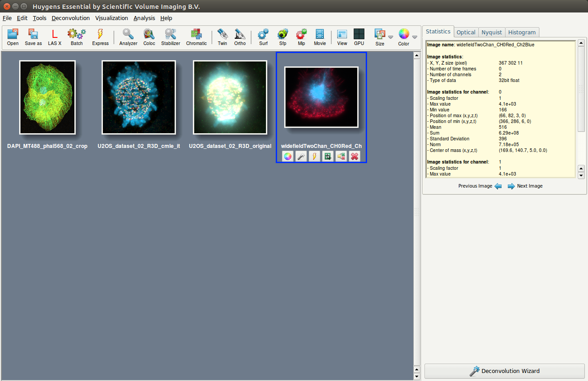Select the DAPI_MT488_phal568_02_crop thumbnail

pyautogui.click(x=47, y=97)
